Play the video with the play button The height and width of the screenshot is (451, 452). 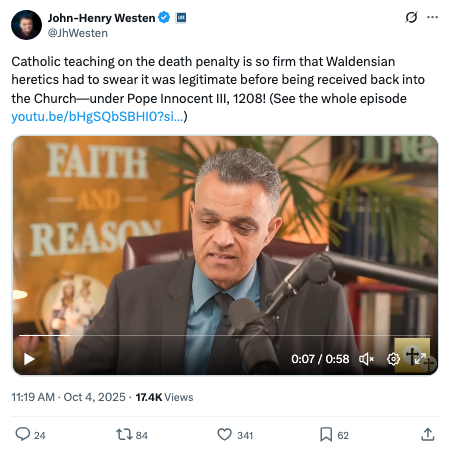(x=29, y=359)
